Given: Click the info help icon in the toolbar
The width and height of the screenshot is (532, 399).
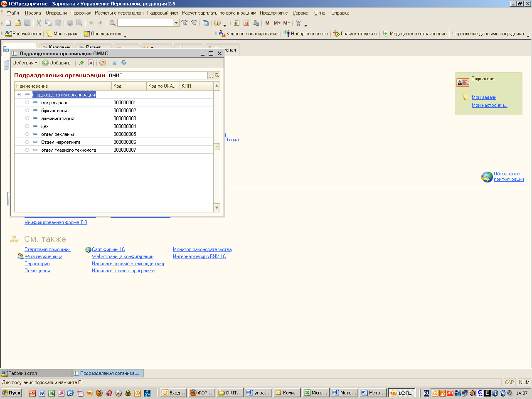Looking at the screenshot, I should (217, 23).
